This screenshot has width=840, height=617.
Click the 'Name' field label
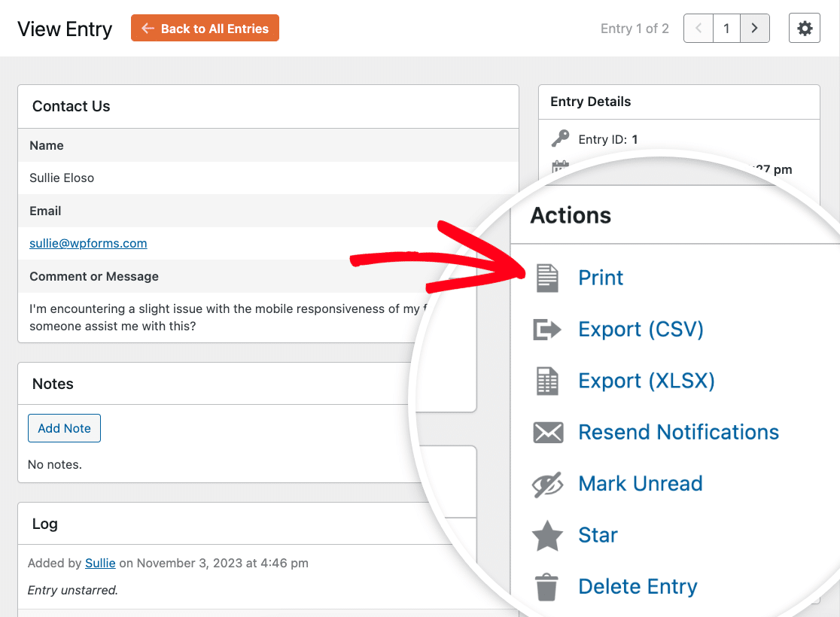(47, 146)
